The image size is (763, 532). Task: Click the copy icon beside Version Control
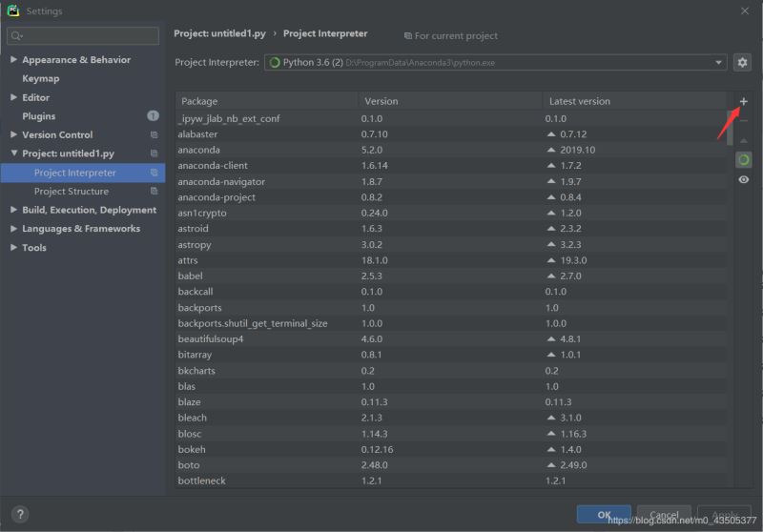click(x=154, y=134)
